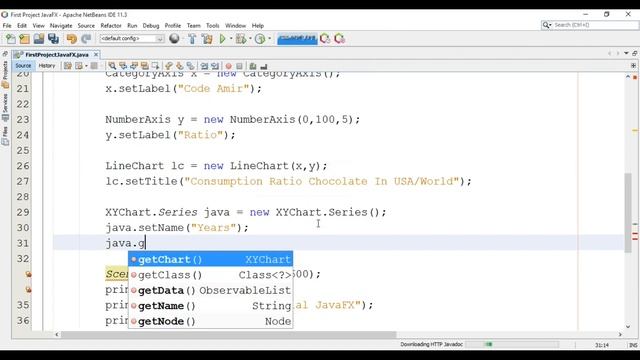Click the Find Next Occurrence icon

point(134,66)
